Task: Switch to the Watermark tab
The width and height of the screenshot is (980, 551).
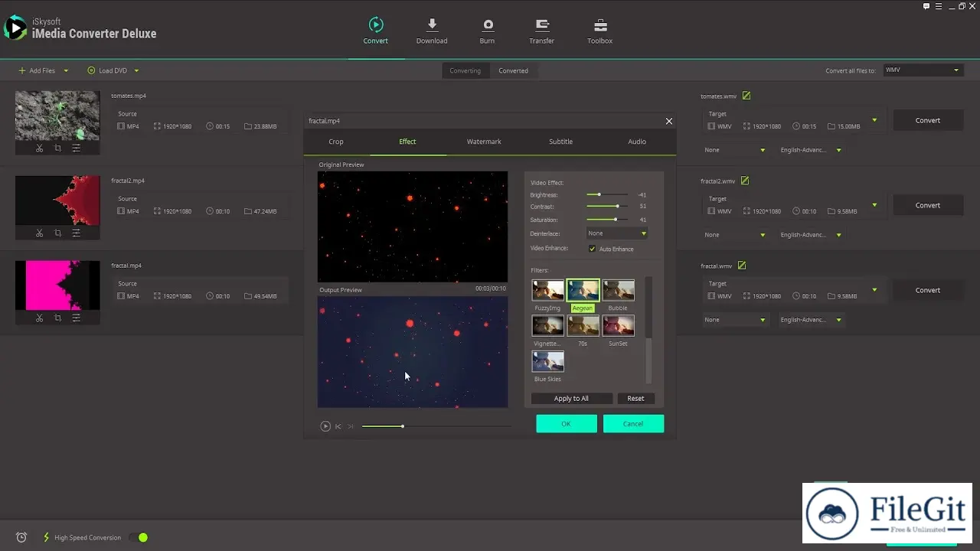Action: pos(484,142)
